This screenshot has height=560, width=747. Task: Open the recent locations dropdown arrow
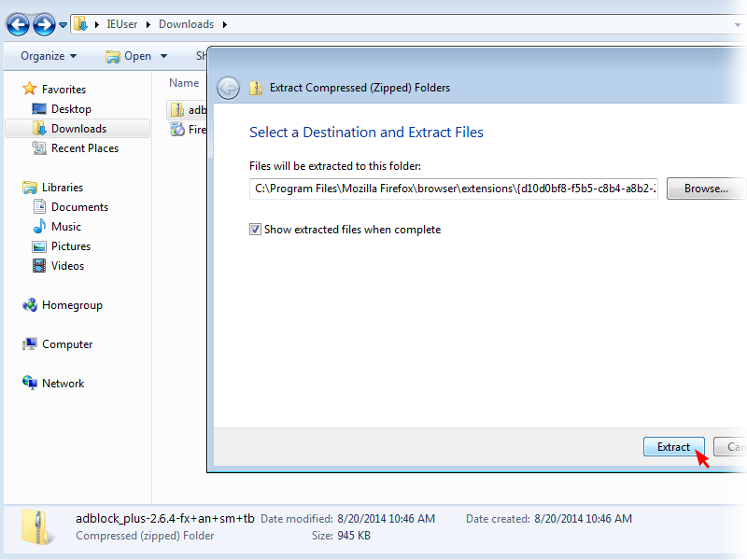63,25
